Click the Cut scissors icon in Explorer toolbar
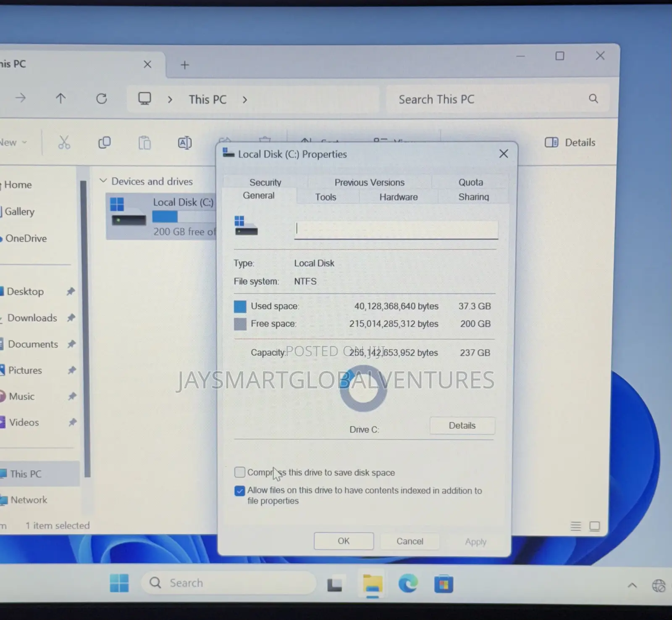This screenshot has width=672, height=620. tap(64, 142)
